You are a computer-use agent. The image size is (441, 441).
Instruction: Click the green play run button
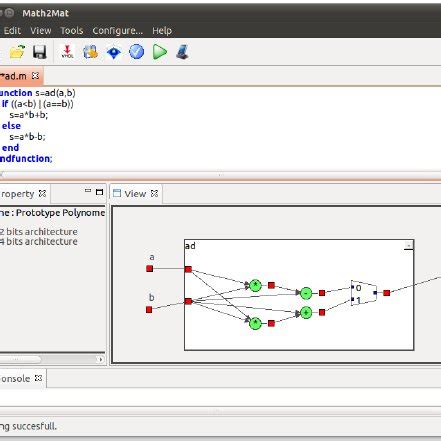(160, 52)
